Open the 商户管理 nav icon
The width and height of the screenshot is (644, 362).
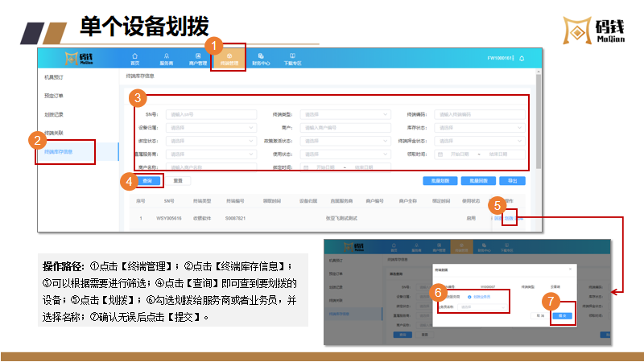198,58
